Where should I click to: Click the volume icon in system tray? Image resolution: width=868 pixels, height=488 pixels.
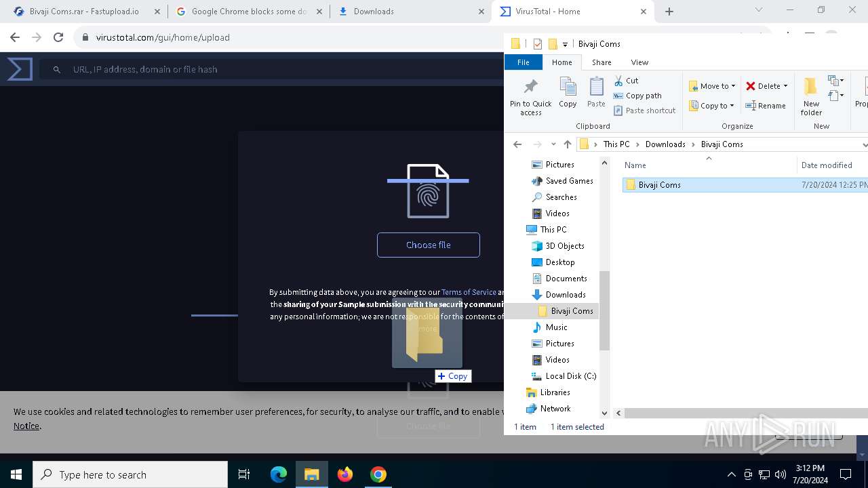point(781,474)
